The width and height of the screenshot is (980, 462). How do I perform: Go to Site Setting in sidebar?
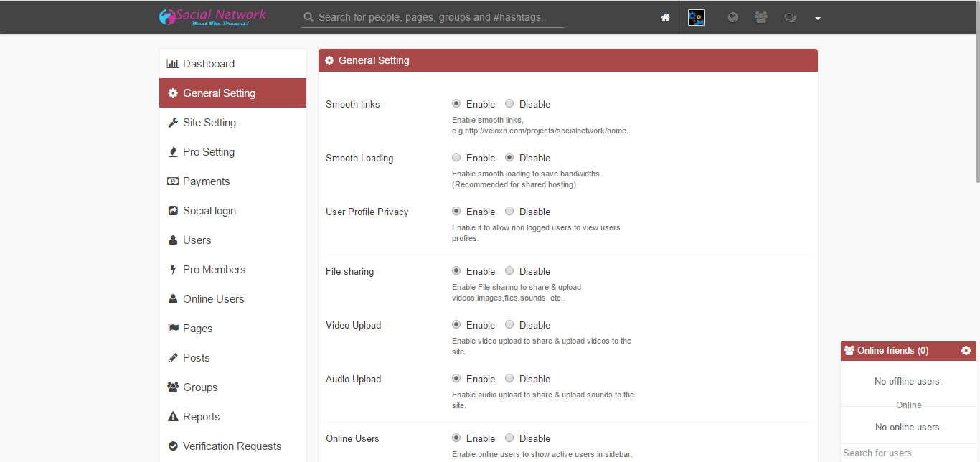coord(209,123)
